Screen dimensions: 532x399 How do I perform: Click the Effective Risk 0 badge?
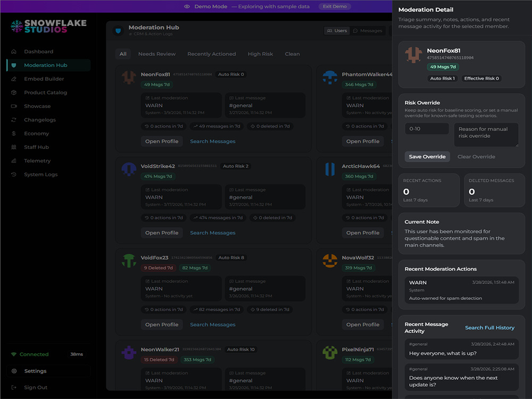tap(481, 78)
